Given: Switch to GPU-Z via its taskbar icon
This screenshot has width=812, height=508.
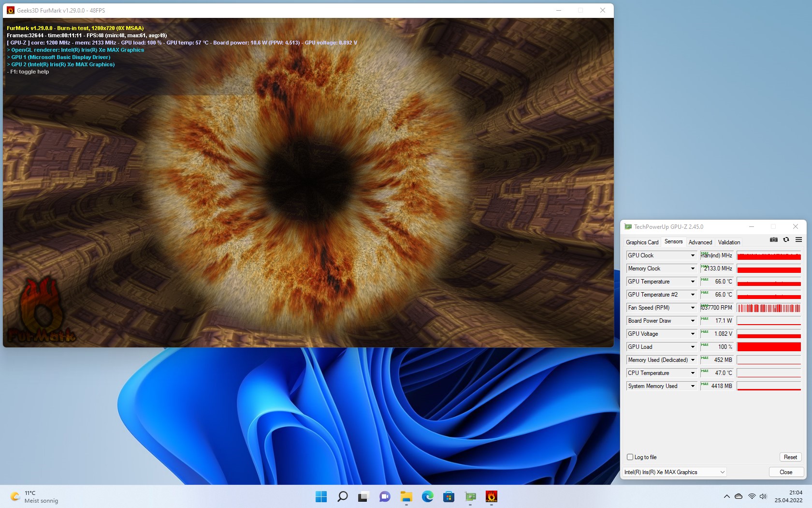Looking at the screenshot, I should pos(470,496).
